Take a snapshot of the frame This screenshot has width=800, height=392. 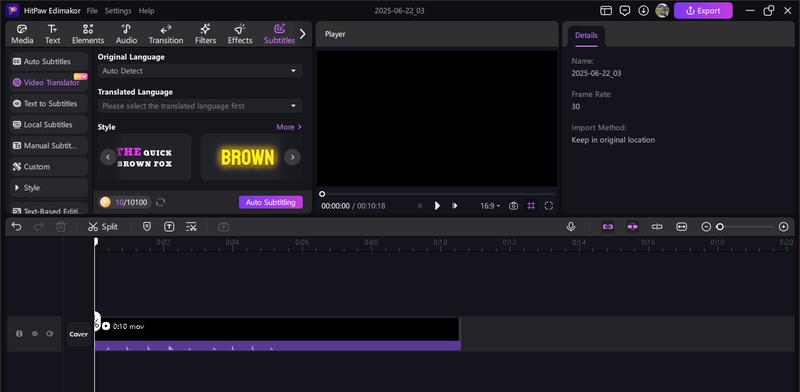click(x=513, y=206)
